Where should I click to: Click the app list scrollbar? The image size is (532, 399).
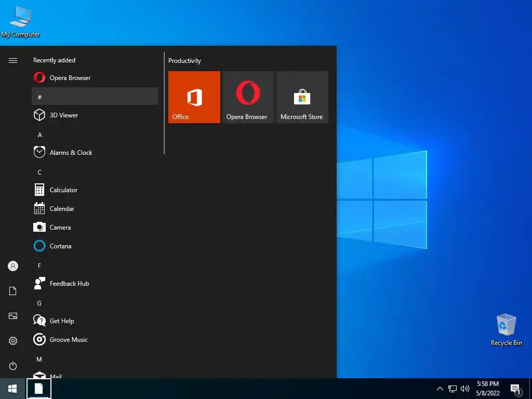point(164,103)
